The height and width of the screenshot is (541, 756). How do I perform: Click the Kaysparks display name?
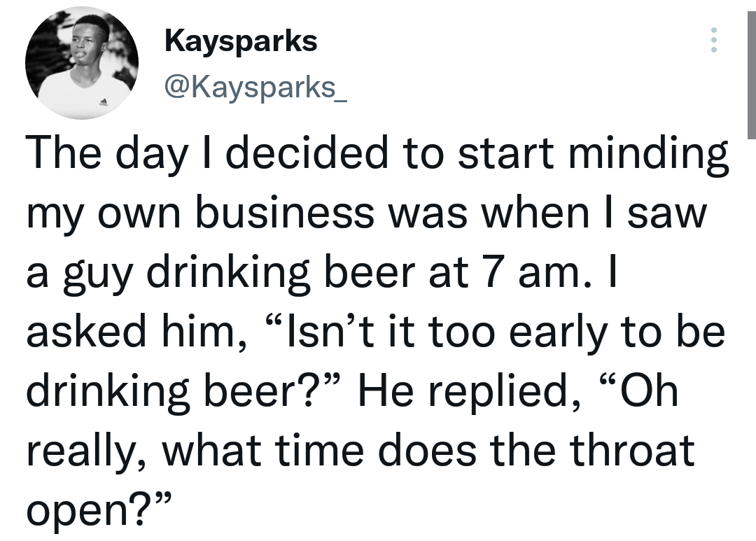tap(241, 41)
